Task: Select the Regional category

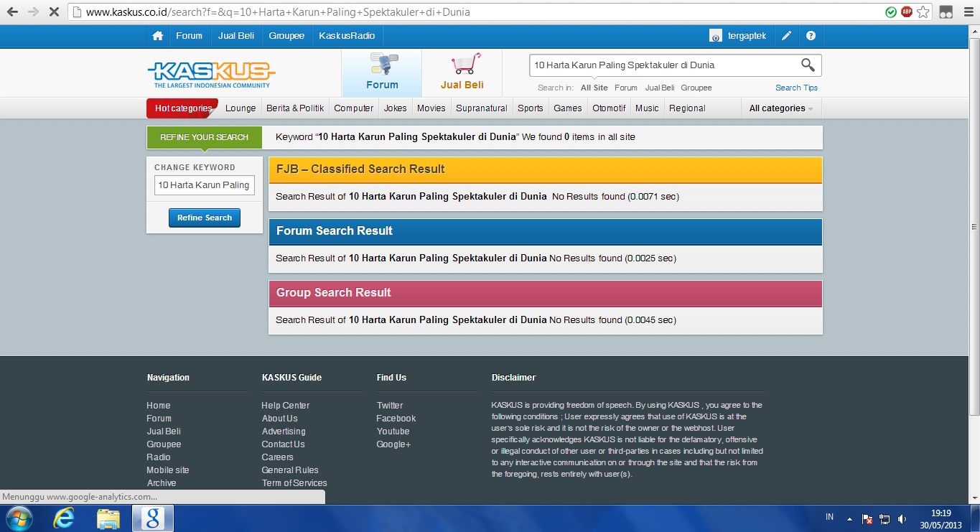Action: [687, 108]
